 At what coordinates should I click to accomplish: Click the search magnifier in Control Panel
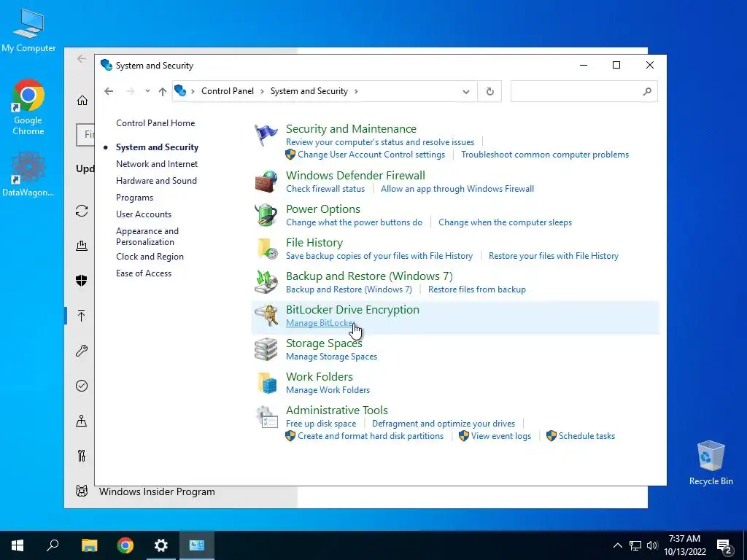pos(646,91)
